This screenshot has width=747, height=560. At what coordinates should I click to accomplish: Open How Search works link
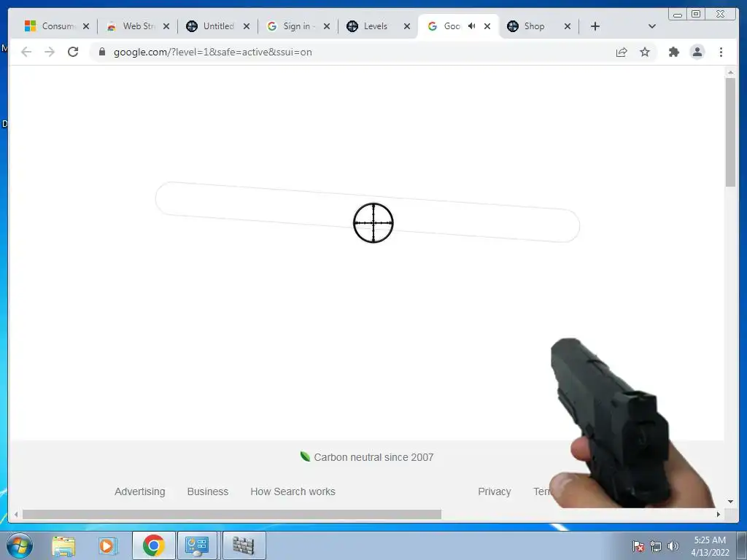point(293,491)
